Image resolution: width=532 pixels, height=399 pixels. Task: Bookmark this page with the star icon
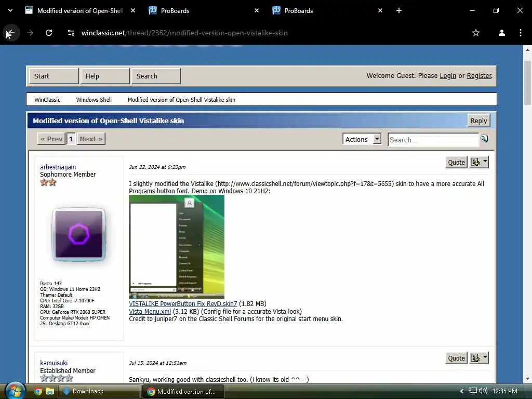476,33
